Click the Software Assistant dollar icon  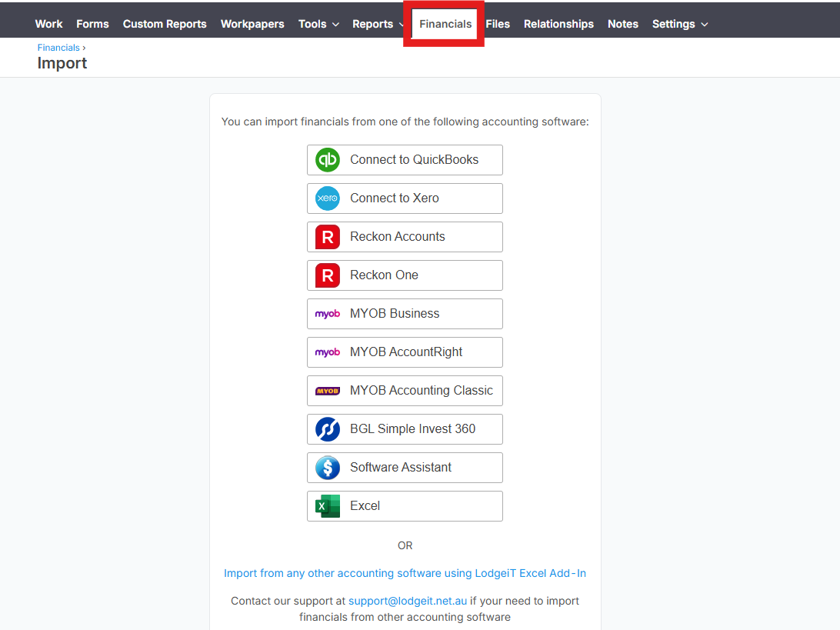[x=328, y=468]
